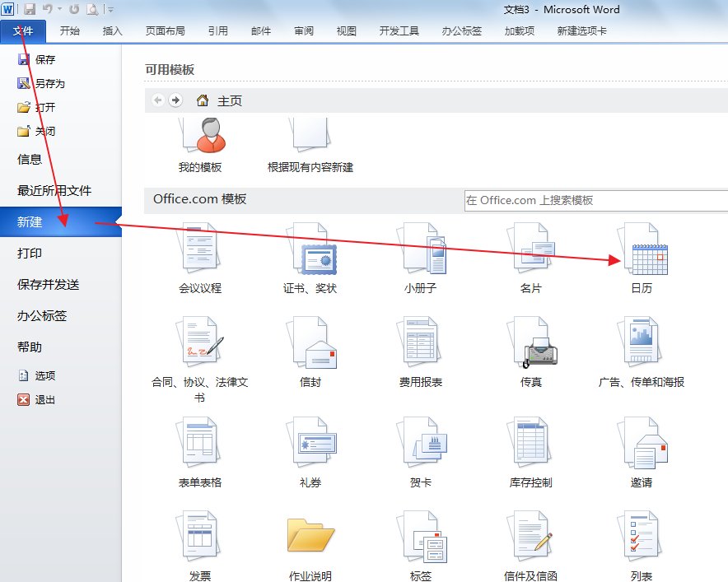
Task: Select 打印 (Print) in the sidebar
Action: [x=28, y=254]
